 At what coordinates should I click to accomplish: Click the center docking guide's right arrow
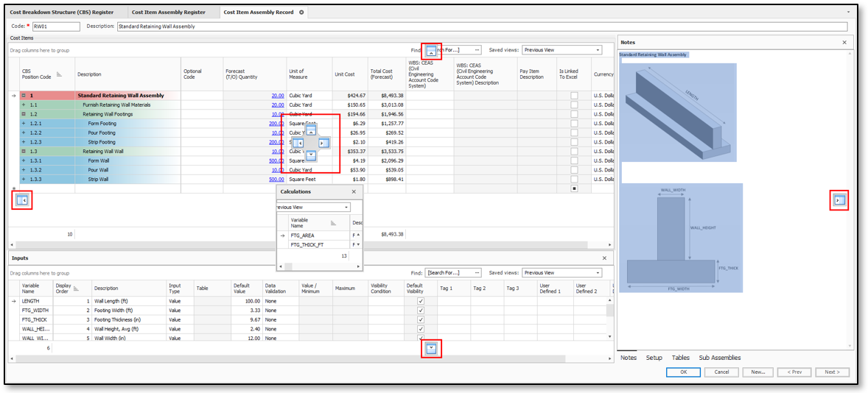(x=323, y=143)
